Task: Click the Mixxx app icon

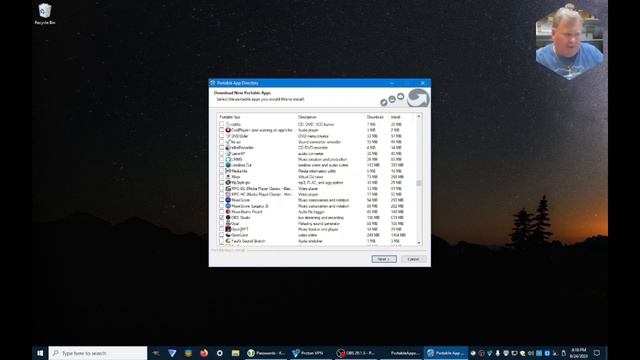Action: point(228,177)
